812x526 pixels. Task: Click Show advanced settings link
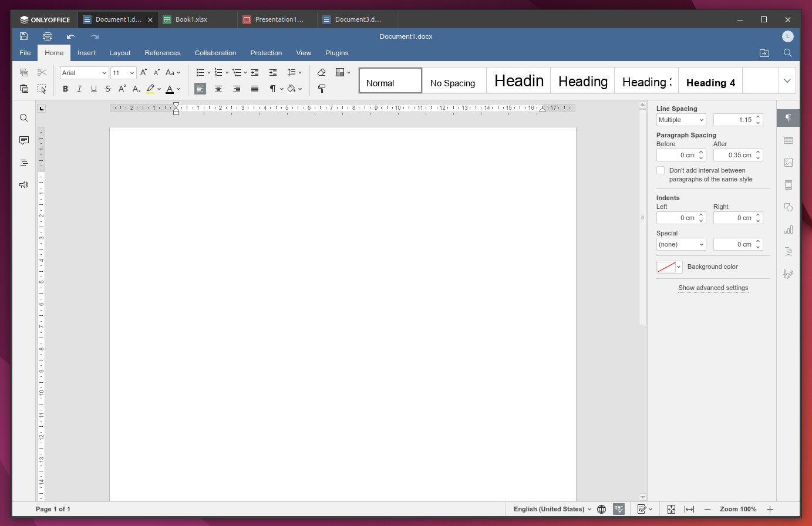pos(713,288)
